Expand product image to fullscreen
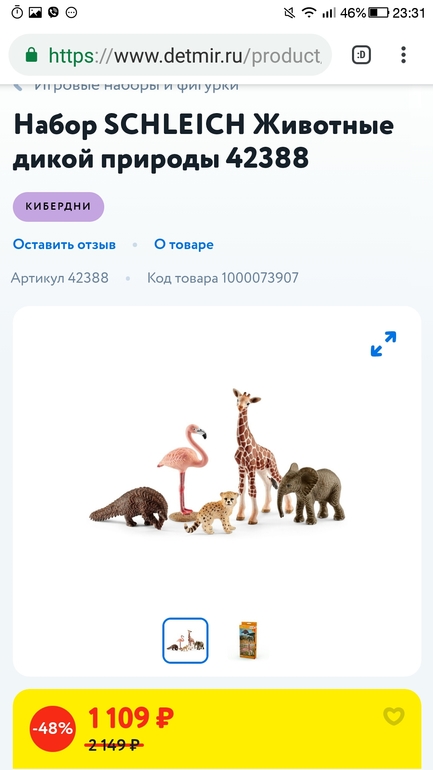The image size is (433, 770). click(x=383, y=344)
